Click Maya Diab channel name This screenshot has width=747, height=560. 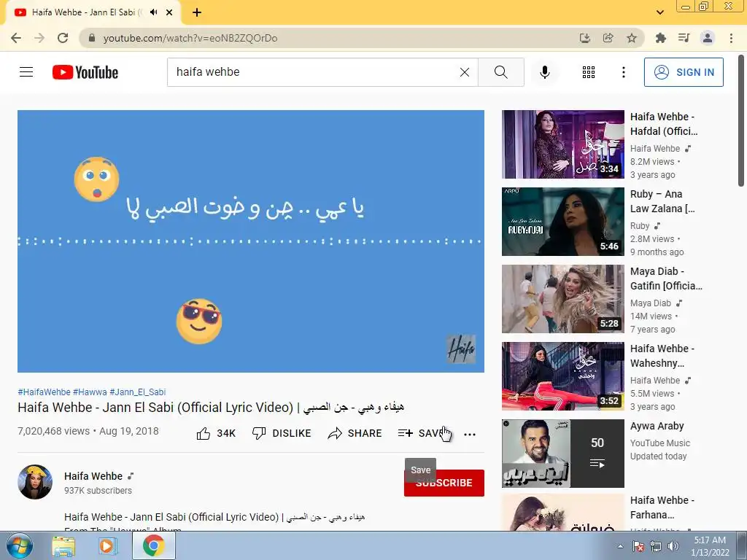[x=650, y=303]
